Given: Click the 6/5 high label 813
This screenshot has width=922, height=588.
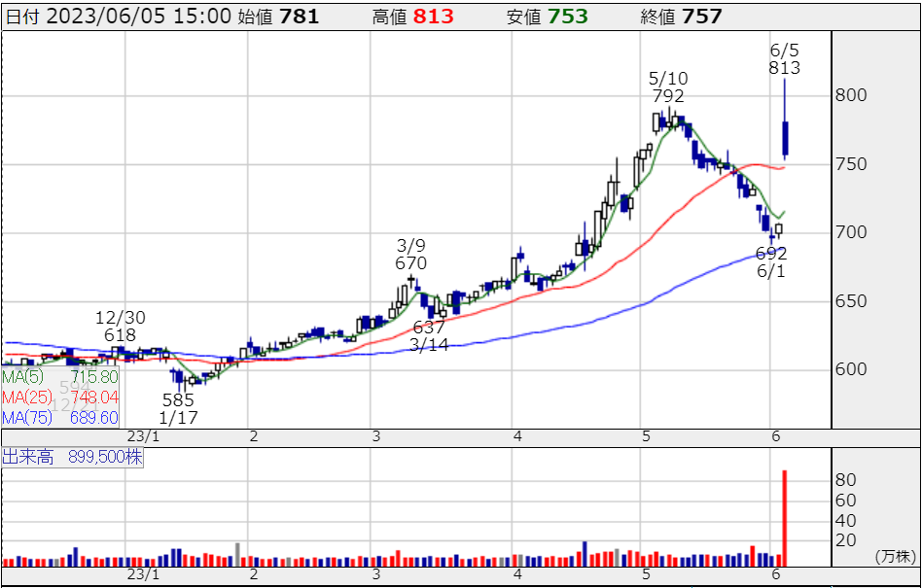Looking at the screenshot, I should tap(784, 68).
